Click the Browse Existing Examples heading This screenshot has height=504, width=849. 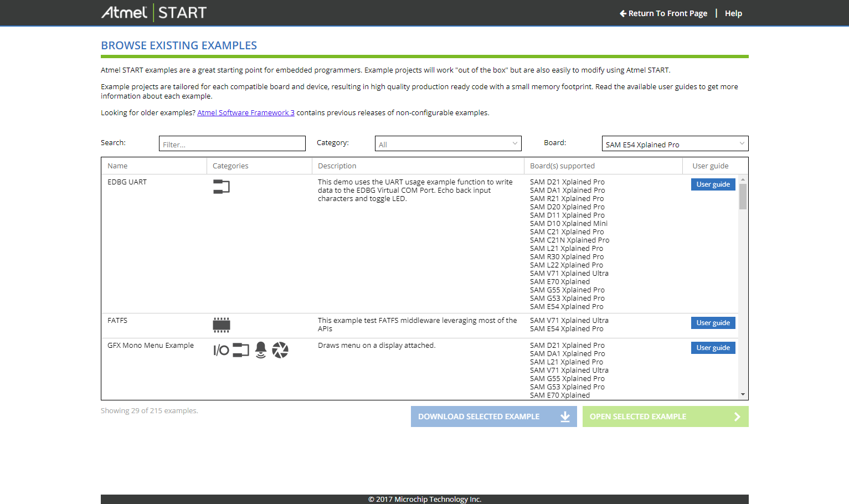[179, 45]
